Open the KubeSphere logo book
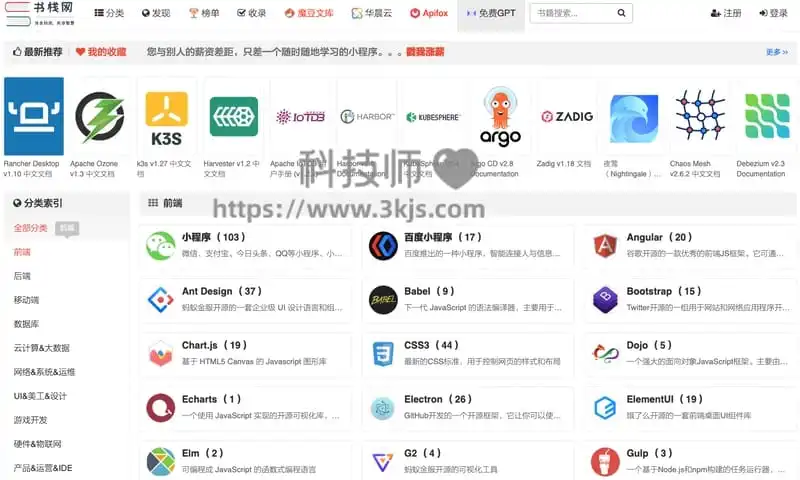 [433, 116]
